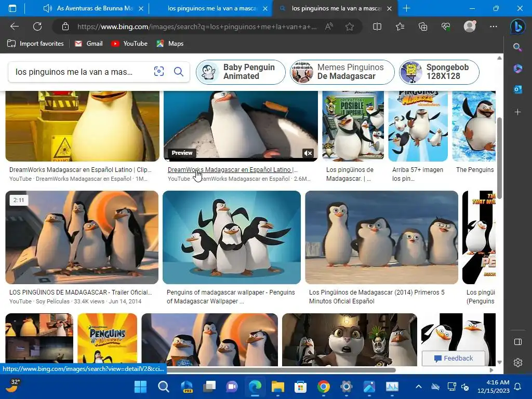The height and width of the screenshot is (399, 532).
Task: Add this page to favorites star
Action: [350, 26]
